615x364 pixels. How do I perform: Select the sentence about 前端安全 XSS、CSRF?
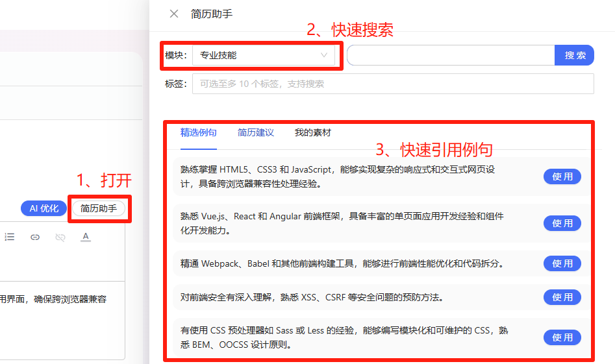point(312,297)
